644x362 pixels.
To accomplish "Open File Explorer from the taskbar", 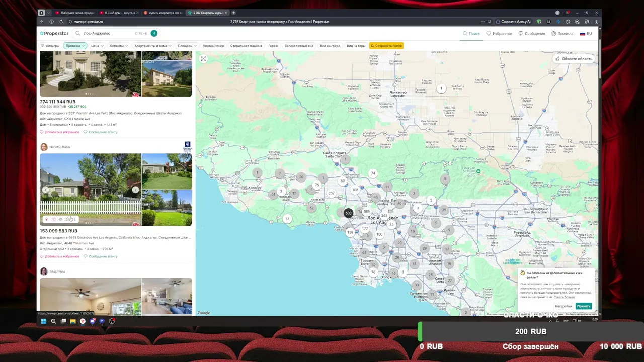I will click(73, 321).
